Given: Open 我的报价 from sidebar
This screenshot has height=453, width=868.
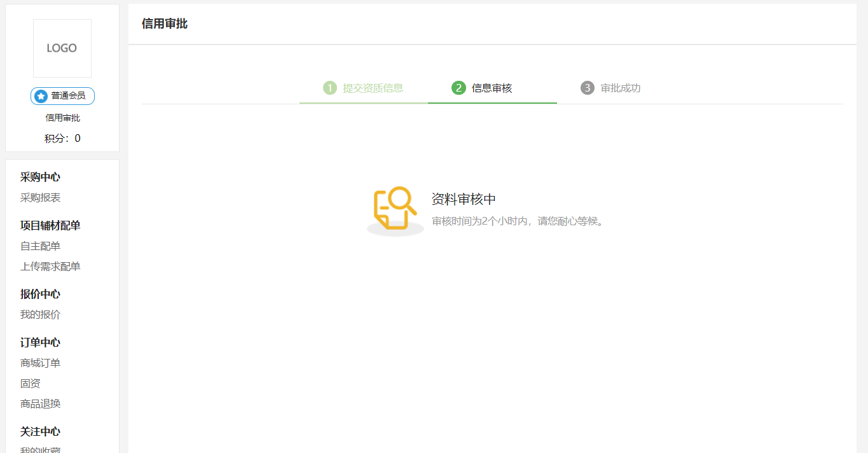Looking at the screenshot, I should pos(41,315).
